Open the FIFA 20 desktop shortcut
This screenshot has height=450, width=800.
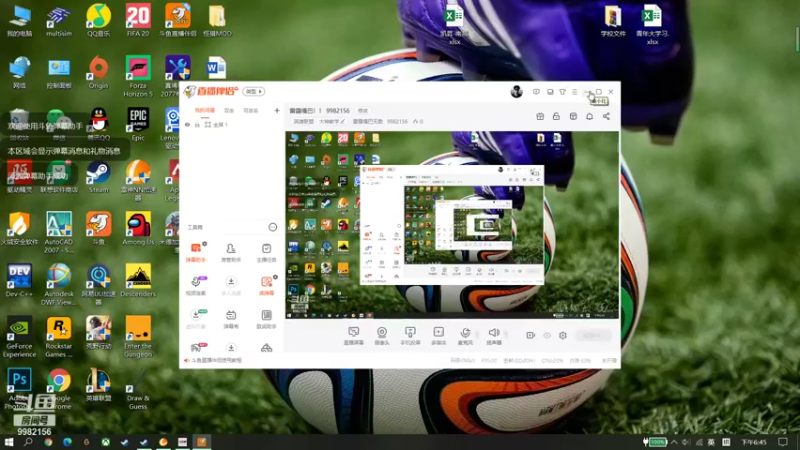(138, 20)
